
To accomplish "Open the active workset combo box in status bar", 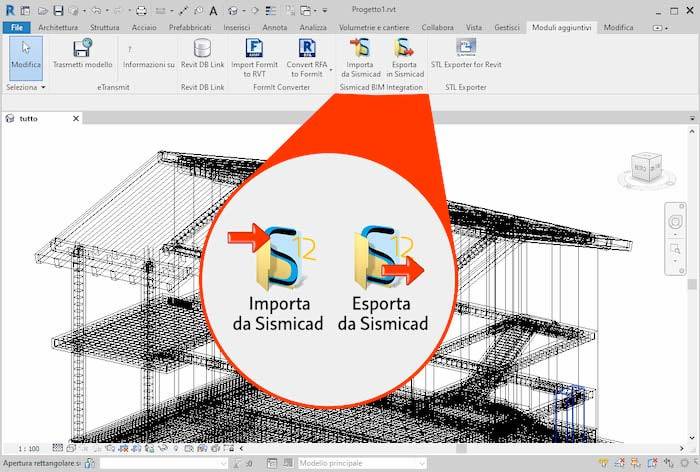I will [x=164, y=464].
